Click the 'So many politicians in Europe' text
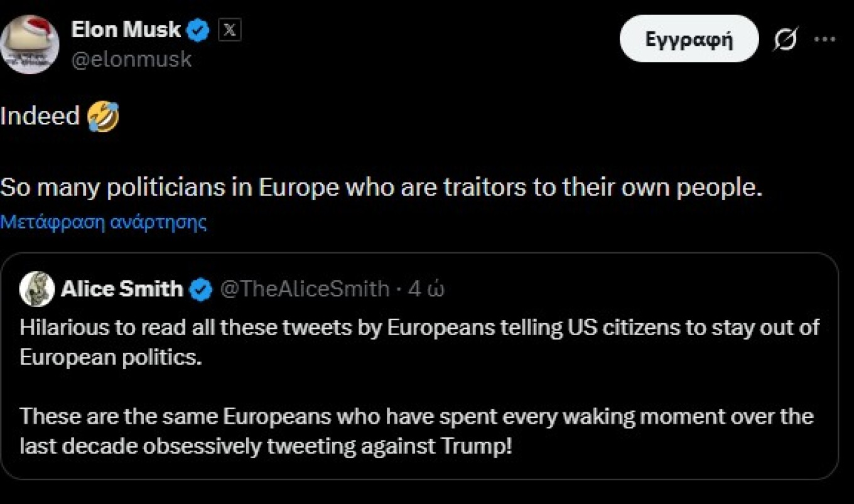854x504 pixels. coord(380,188)
